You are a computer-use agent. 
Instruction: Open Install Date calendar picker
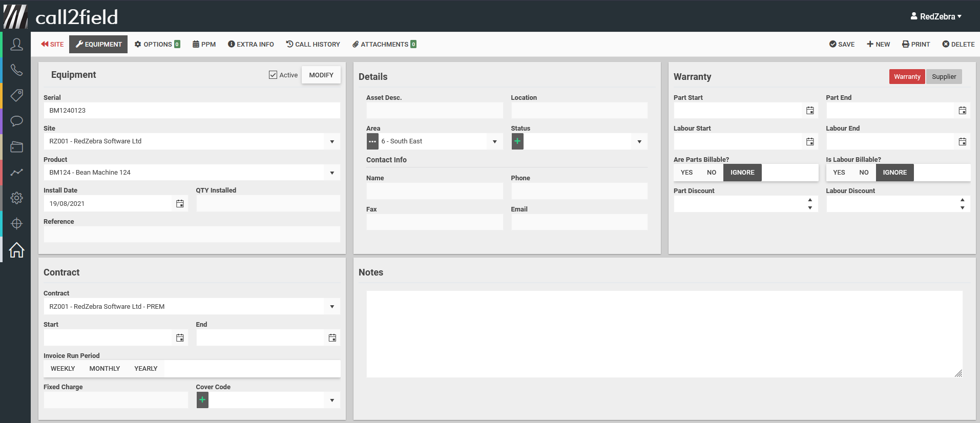point(180,204)
